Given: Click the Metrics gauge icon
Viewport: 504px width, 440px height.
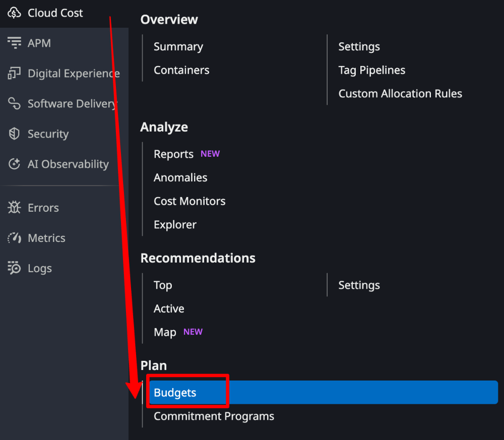Looking at the screenshot, I should click(x=14, y=238).
